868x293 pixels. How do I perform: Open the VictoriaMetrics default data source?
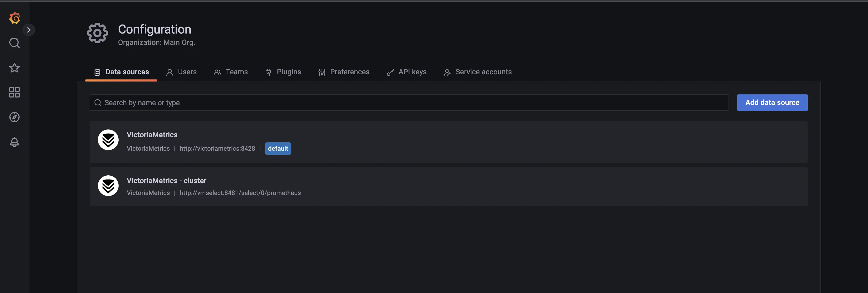click(152, 135)
